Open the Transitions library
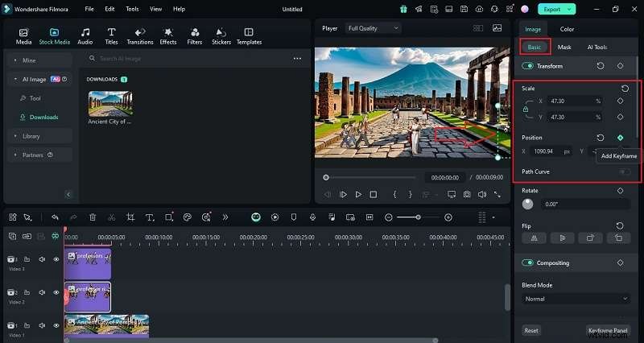This screenshot has width=644, height=343. click(140, 36)
